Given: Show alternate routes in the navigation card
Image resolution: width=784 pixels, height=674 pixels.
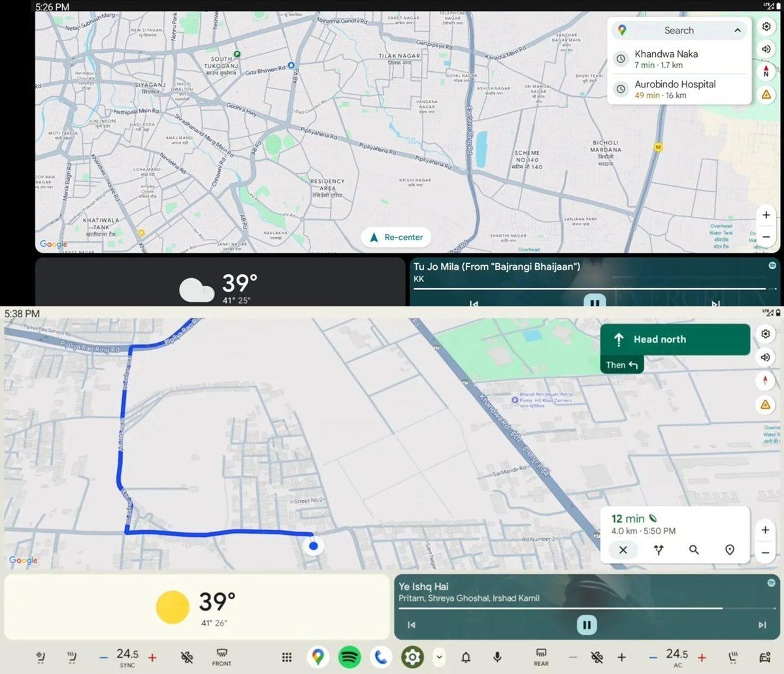Looking at the screenshot, I should tap(659, 551).
